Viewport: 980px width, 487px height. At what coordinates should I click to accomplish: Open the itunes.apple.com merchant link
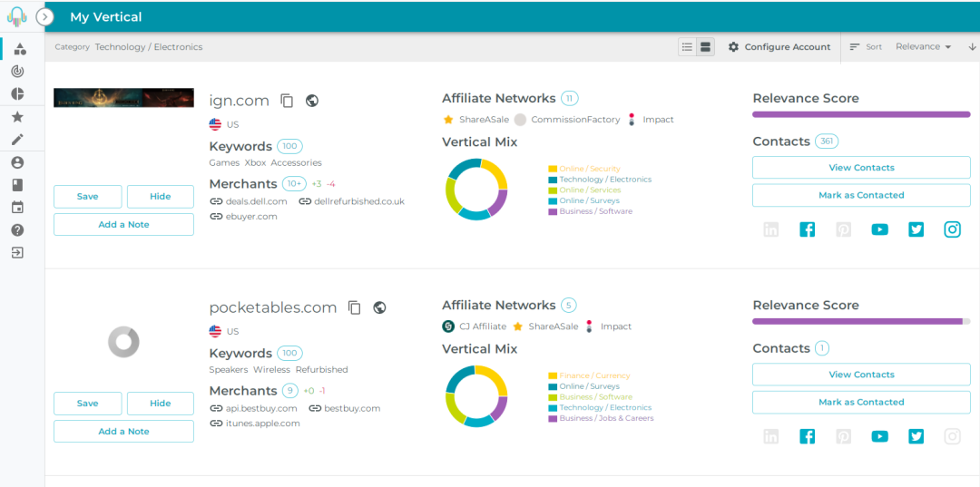click(x=254, y=424)
